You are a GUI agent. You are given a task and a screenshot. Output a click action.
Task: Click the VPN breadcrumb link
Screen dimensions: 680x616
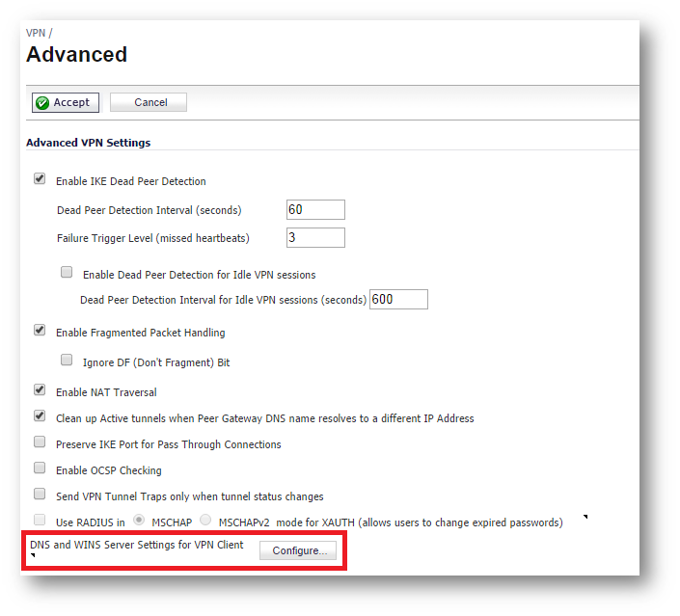pyautogui.click(x=36, y=34)
